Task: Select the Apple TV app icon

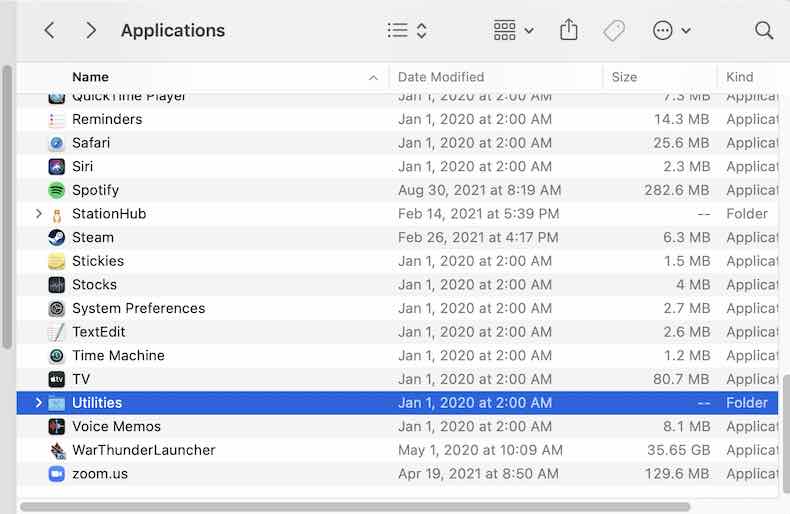Action: [56, 379]
